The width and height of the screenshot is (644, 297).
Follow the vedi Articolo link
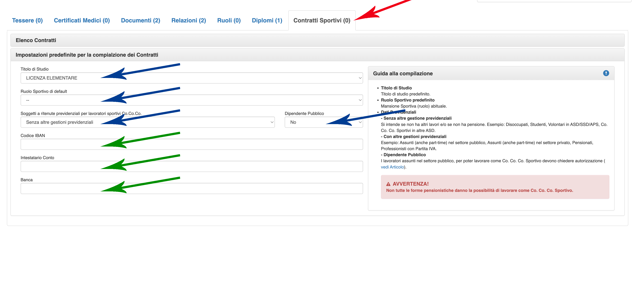[x=392, y=167]
